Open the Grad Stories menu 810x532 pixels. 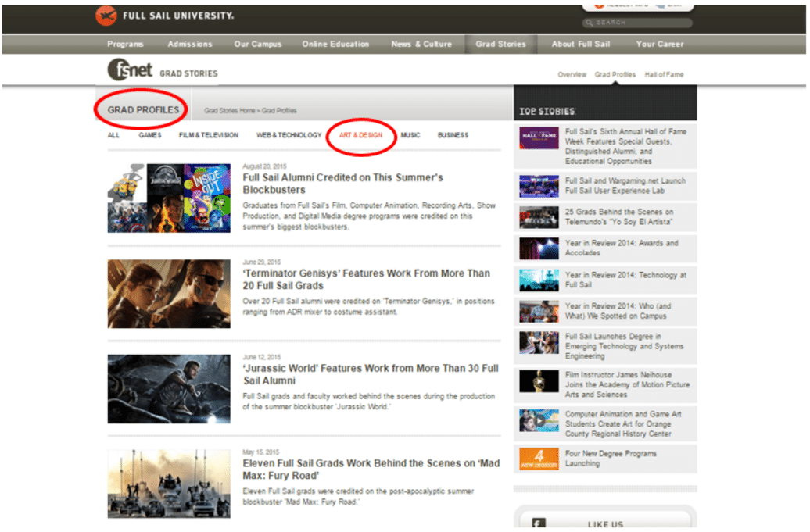click(501, 45)
